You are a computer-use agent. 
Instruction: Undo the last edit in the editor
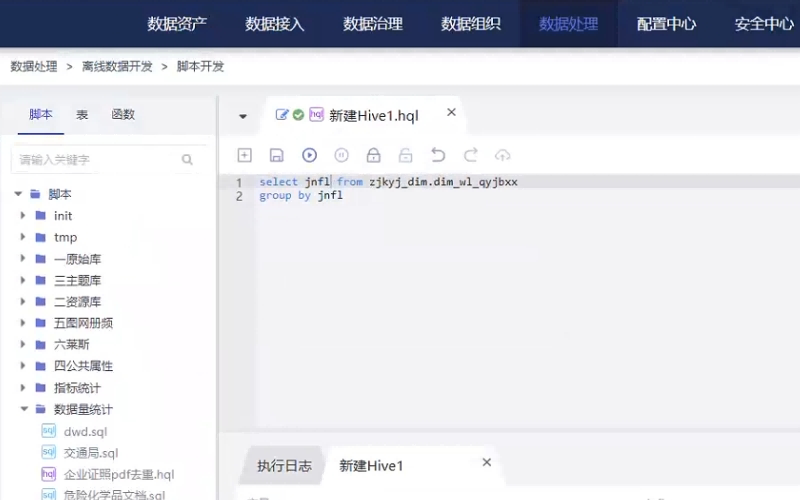point(437,155)
